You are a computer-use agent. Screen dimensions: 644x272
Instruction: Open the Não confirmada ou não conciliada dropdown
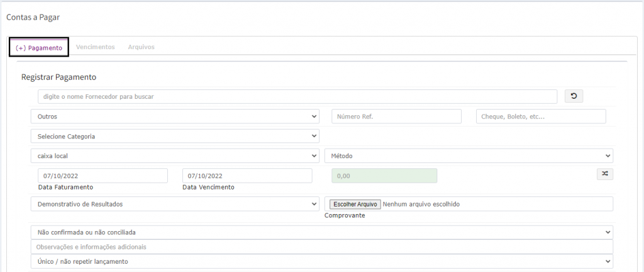(321, 232)
